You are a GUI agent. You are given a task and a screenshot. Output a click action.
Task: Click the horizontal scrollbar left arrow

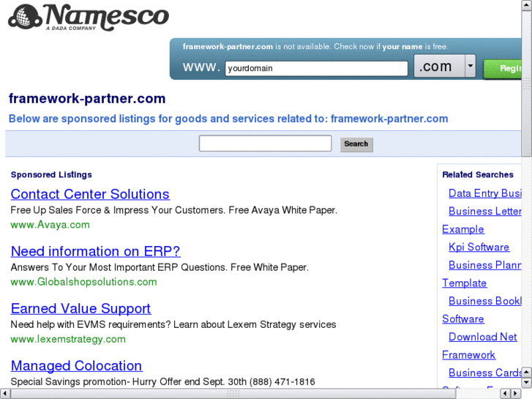click(x=4, y=394)
